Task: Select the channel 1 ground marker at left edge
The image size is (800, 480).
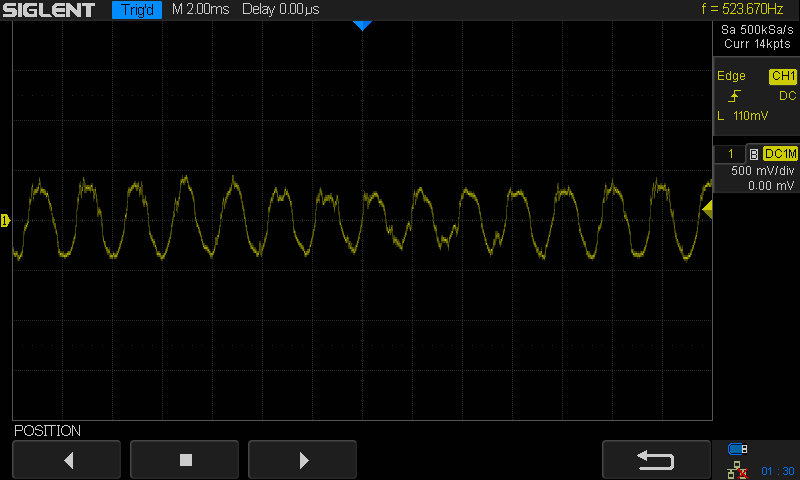Action: [5, 220]
